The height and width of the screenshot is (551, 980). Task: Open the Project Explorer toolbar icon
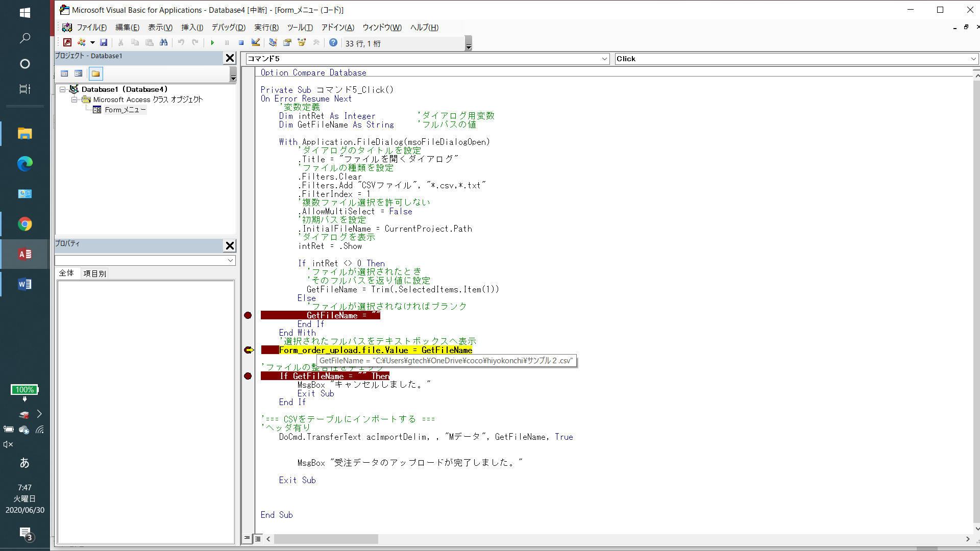273,43
